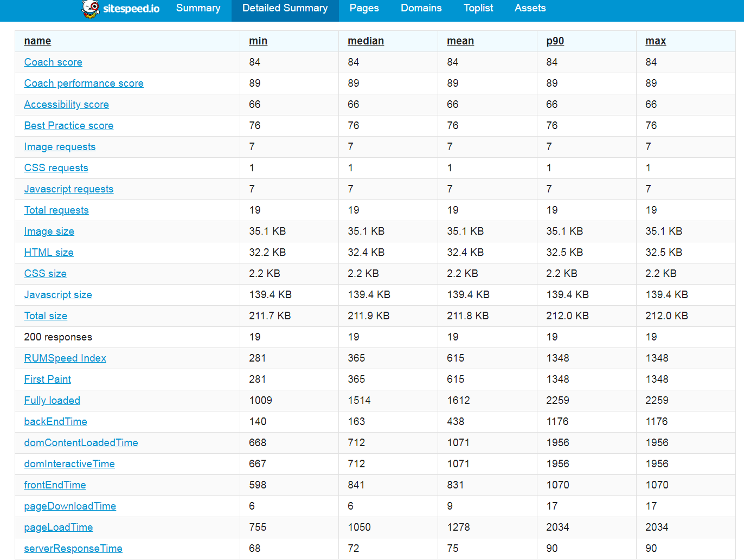
Task: Follow the Image requests link
Action: point(60,147)
